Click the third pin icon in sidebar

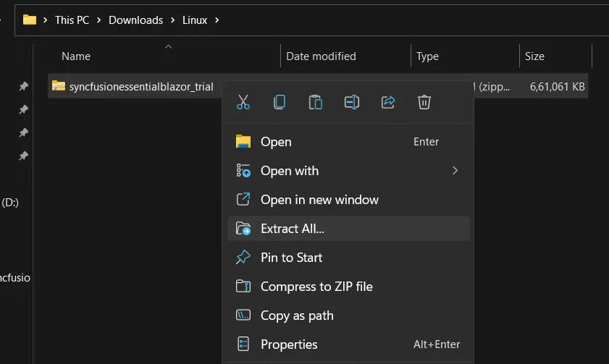tap(24, 132)
